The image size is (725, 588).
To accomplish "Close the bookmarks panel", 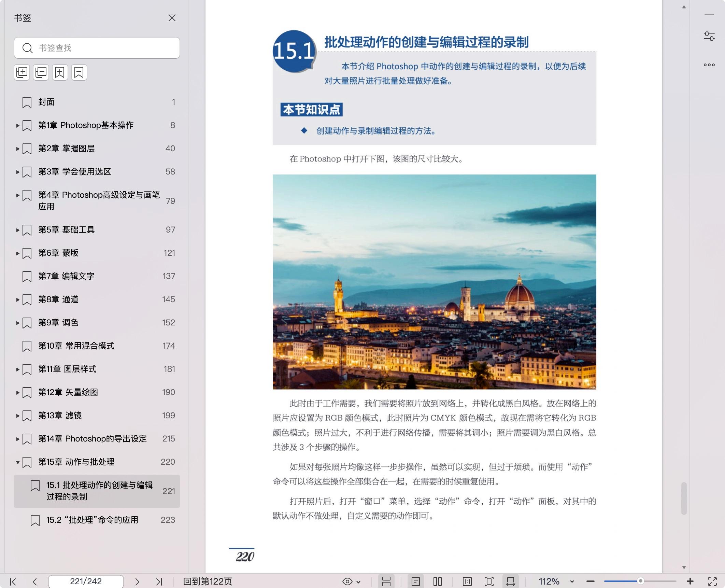I will [172, 18].
